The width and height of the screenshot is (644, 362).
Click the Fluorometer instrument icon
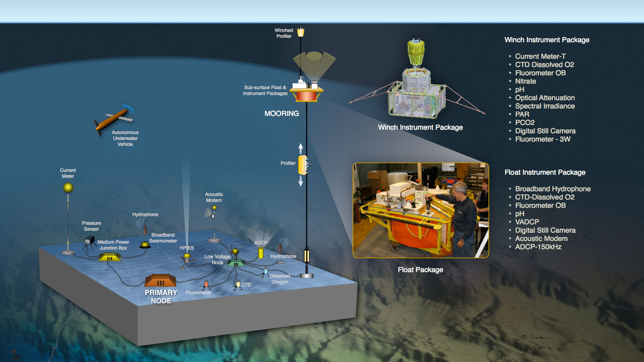tap(206, 284)
